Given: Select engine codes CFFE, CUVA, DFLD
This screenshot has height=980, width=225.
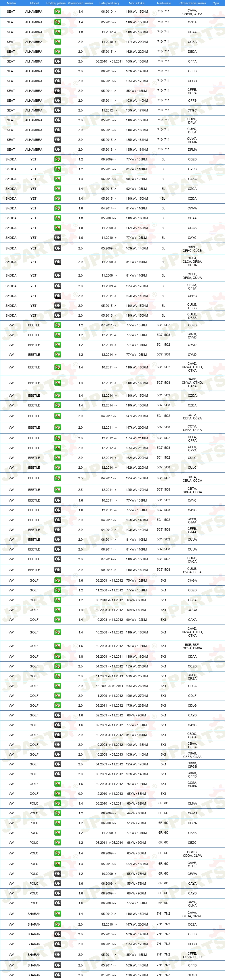Looking at the screenshot, I should click(x=192, y=955).
